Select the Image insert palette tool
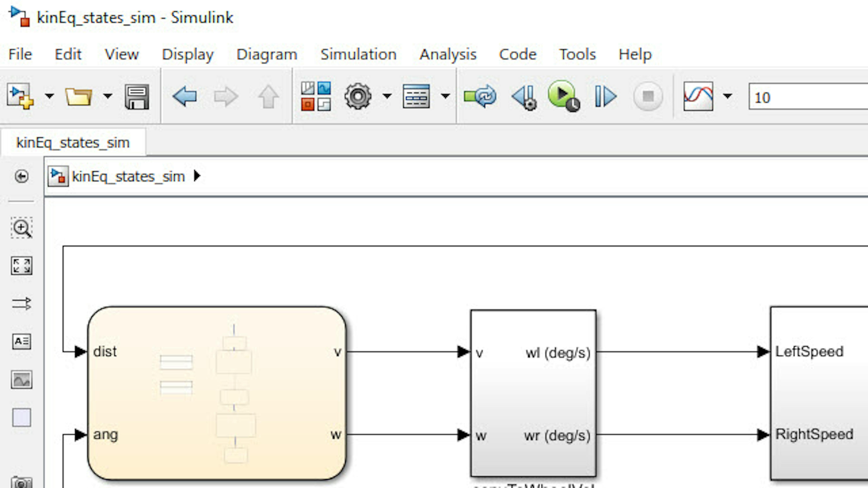 coord(22,380)
